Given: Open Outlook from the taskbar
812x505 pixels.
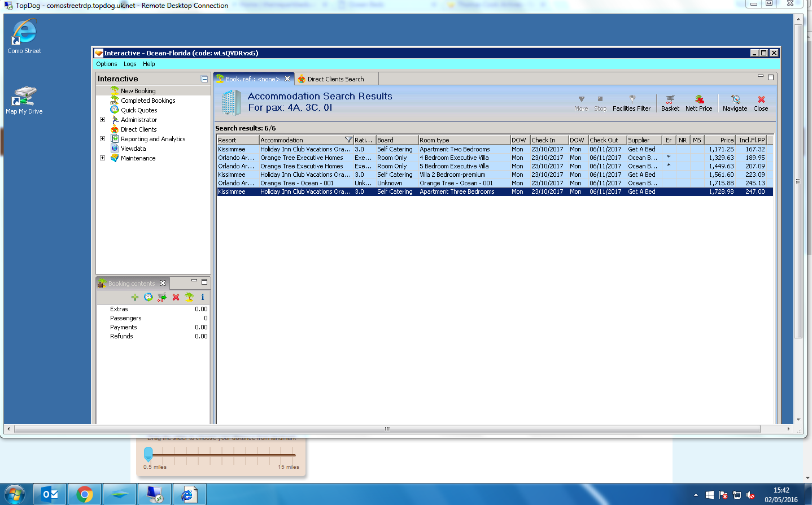Looking at the screenshot, I should point(50,495).
